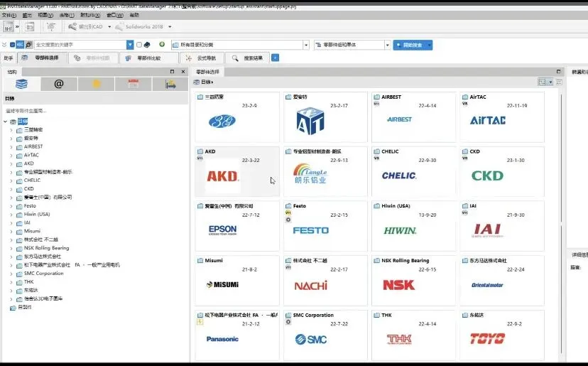Select the yellow star favorites icon

(97, 84)
